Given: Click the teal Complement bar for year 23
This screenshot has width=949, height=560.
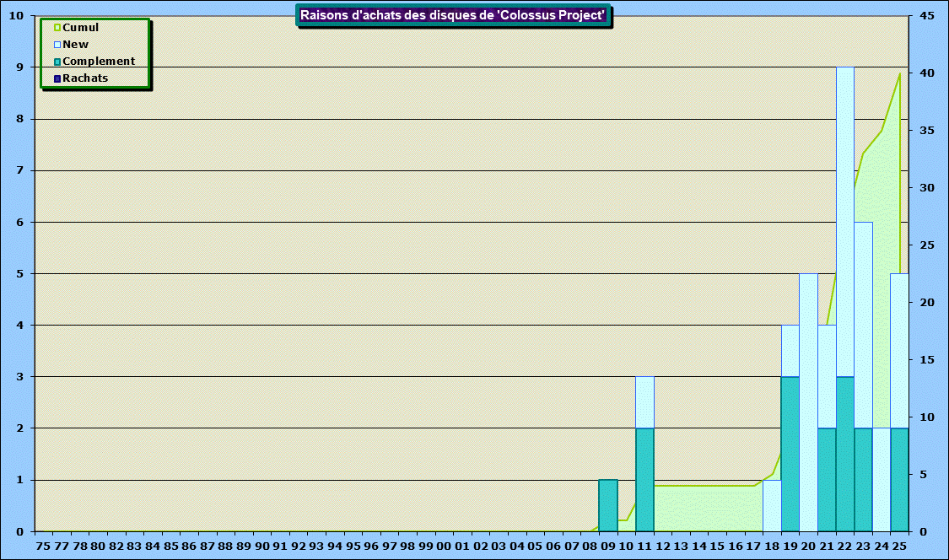Looking at the screenshot, I should (x=863, y=479).
